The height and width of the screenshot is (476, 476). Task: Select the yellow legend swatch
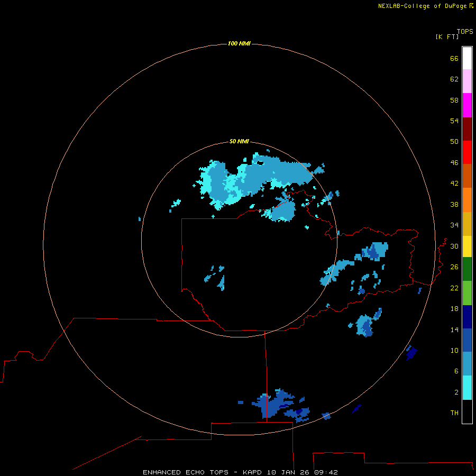[x=467, y=246]
